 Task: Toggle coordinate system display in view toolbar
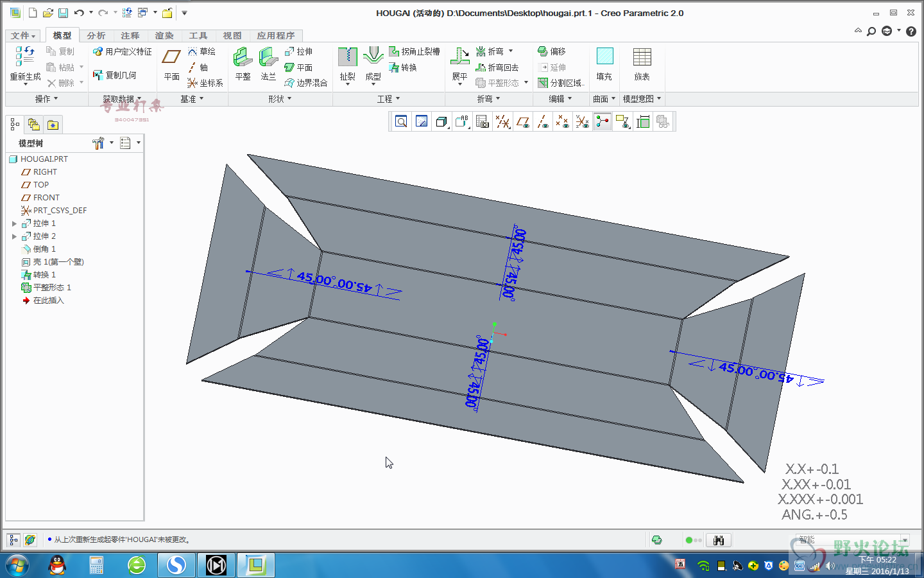point(583,121)
